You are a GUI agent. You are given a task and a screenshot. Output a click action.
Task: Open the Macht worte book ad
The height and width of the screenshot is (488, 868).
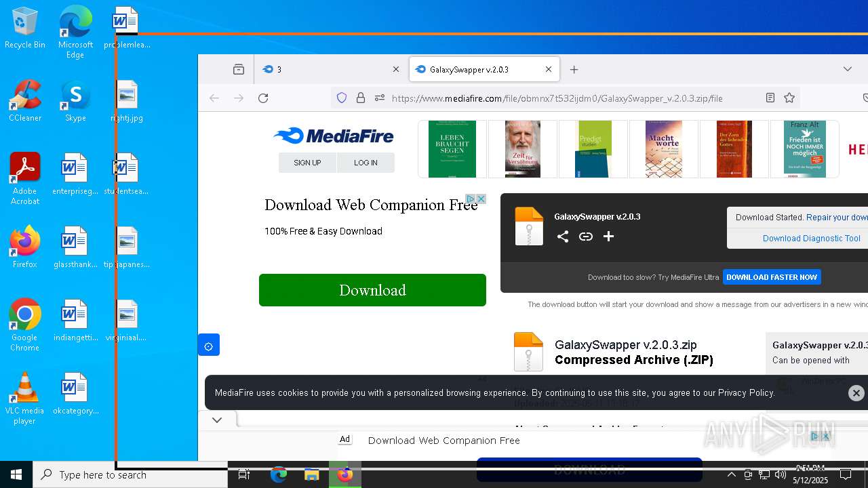tap(664, 149)
